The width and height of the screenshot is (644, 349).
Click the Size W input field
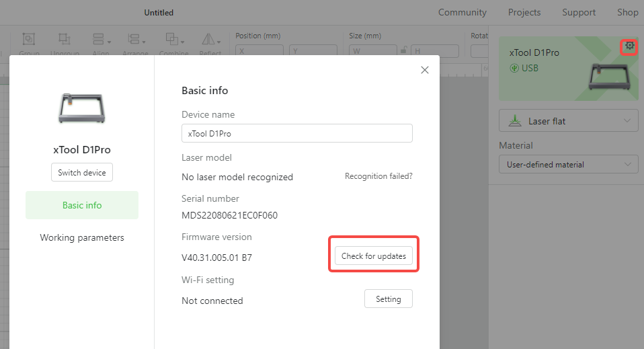point(373,50)
